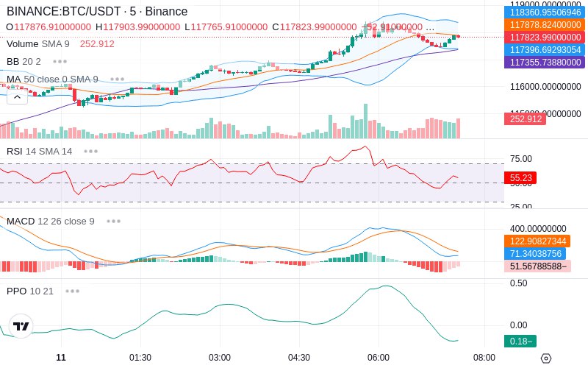Select the BB 20 2 legend label
588x368 pixels.
[24, 61]
